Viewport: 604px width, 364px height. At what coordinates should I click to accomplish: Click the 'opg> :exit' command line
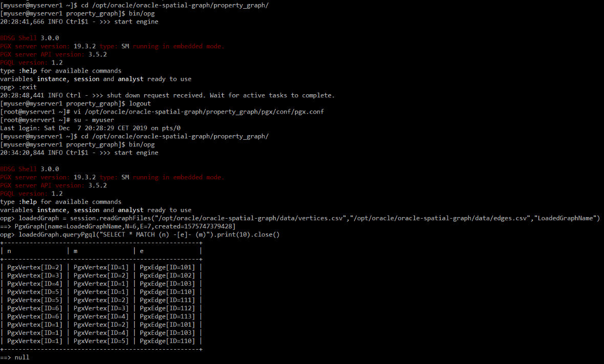point(18,87)
